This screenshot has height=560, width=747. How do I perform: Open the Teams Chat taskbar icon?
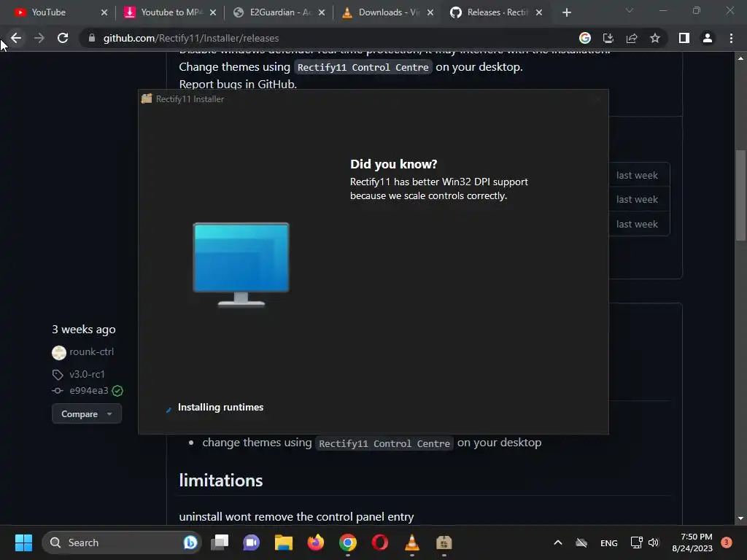tap(252, 542)
